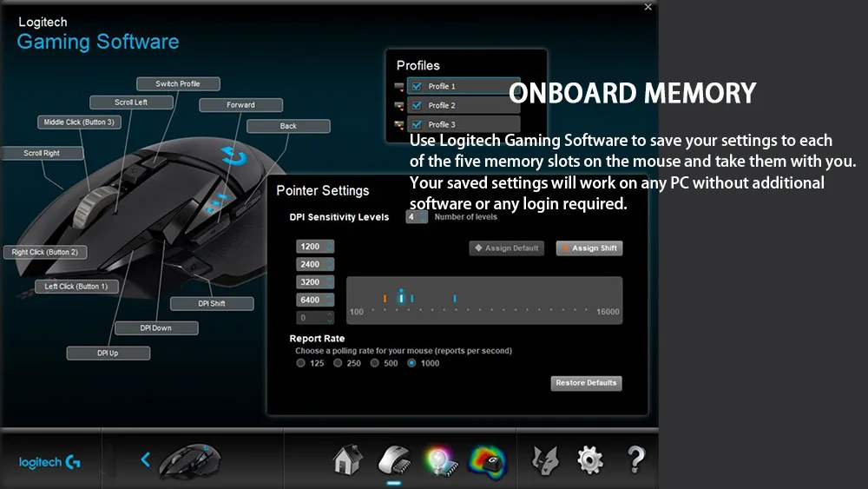Open the lighting settings bulb icon
Image resolution: width=868 pixels, height=489 pixels.
(x=441, y=461)
